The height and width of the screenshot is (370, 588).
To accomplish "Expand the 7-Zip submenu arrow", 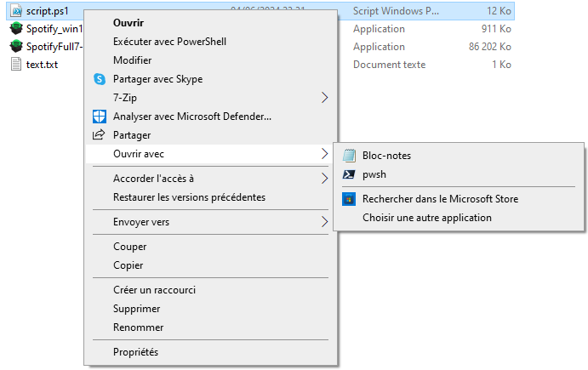I will 324,98.
